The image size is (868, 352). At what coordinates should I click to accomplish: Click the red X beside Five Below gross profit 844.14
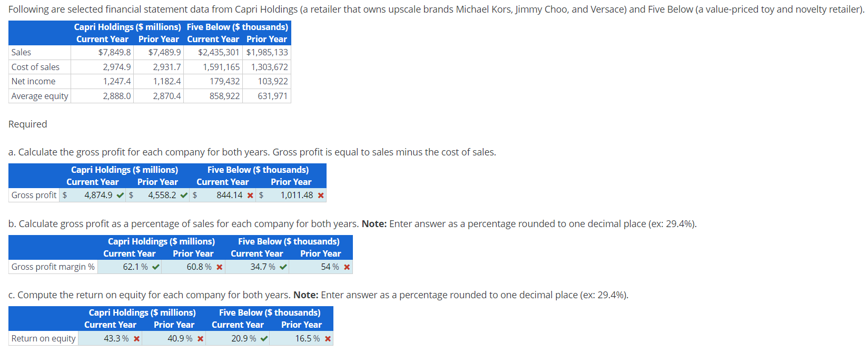[x=250, y=195]
